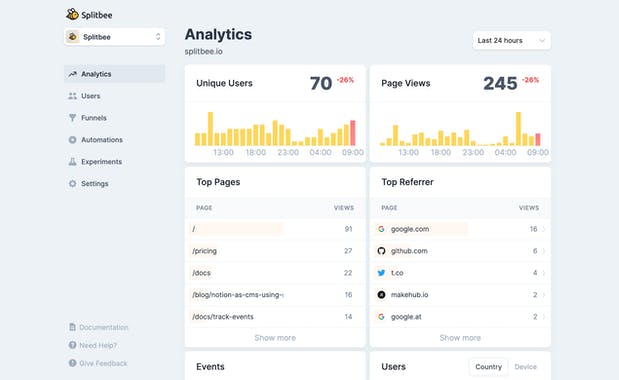Select the /blog/notion-as-cms-using row

tap(275, 294)
